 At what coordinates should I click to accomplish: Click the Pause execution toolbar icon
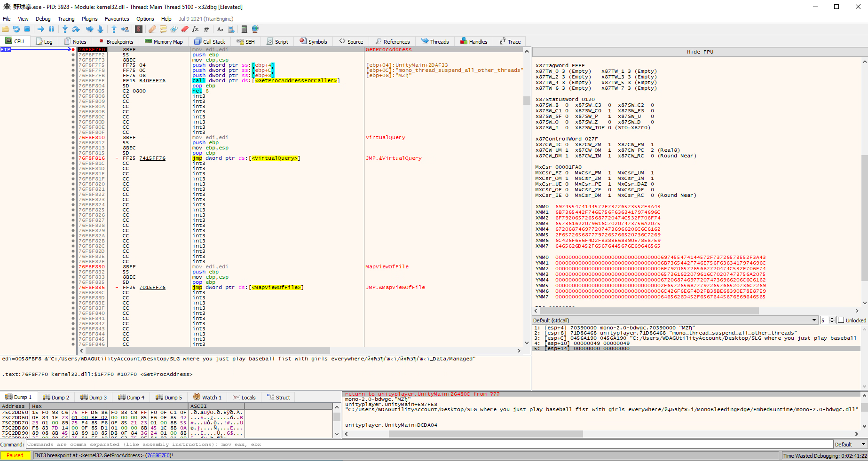[x=52, y=29]
